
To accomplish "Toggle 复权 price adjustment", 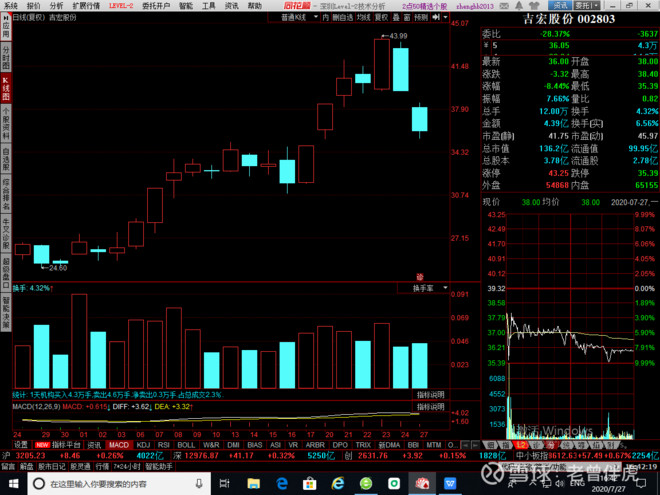I will [381, 17].
